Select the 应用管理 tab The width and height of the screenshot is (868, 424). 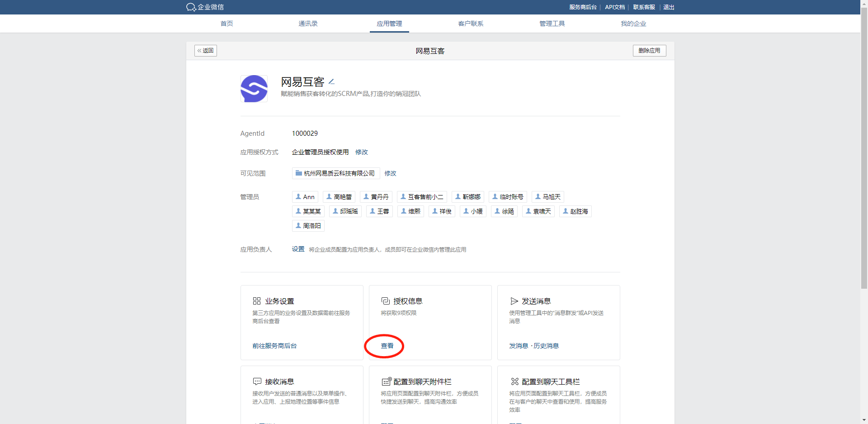[390, 24]
